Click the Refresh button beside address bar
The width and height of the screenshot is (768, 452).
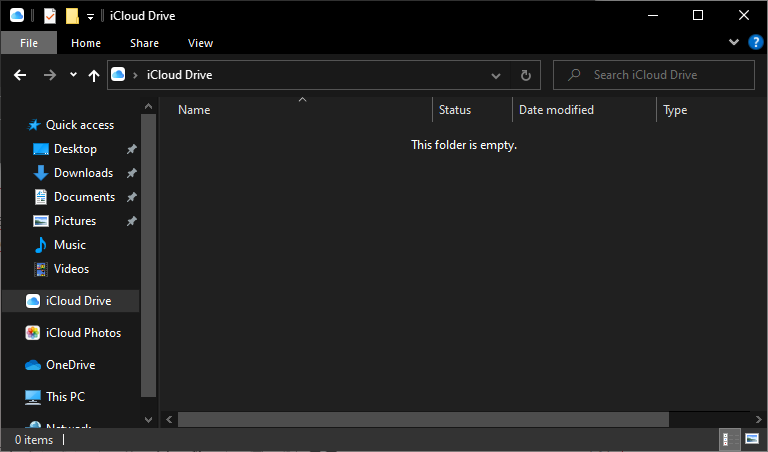point(525,75)
